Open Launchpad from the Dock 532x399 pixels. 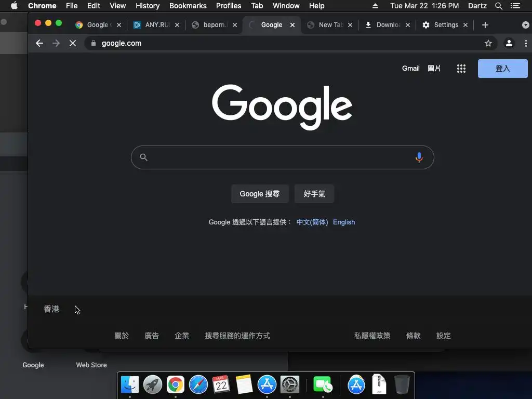[x=153, y=385]
